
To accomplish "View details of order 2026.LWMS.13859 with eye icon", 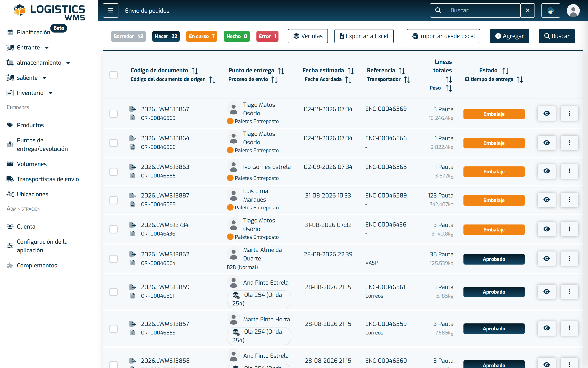I will pyautogui.click(x=546, y=292).
